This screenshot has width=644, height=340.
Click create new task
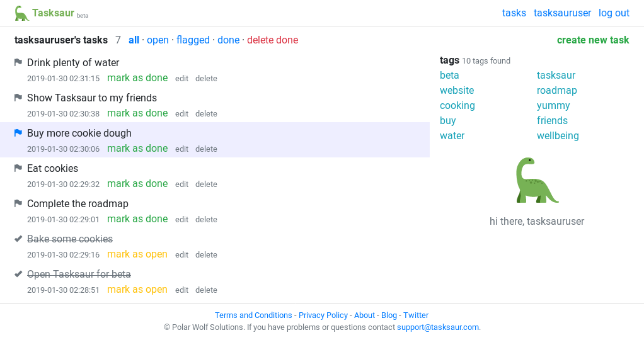[x=593, y=40]
